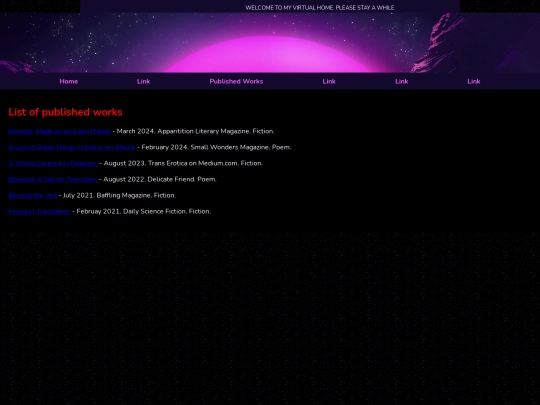Image resolution: width=540 pixels, height=405 pixels.
Task: Open the 'Beyond the Veil' story link
Action: pyautogui.click(x=33, y=195)
